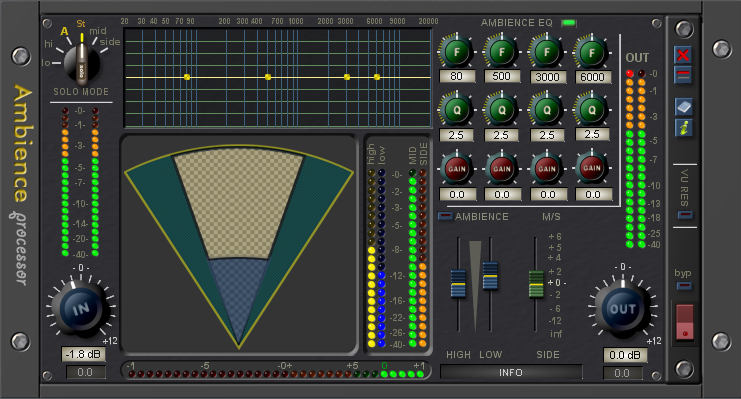741x399 pixels.
Task: Click the 6000 Hz band frequency knob
Action: (592, 52)
